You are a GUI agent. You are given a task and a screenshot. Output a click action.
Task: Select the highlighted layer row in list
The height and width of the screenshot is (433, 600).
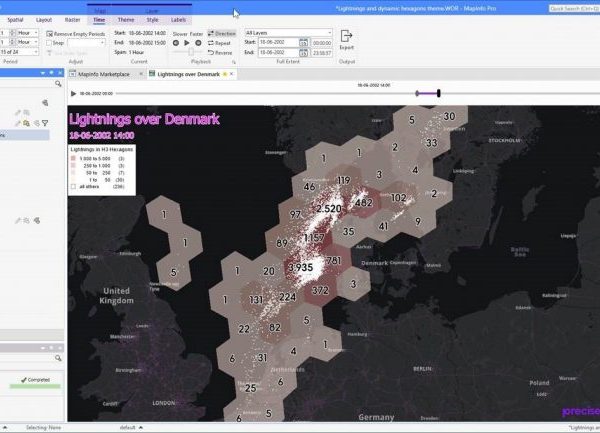point(24,135)
